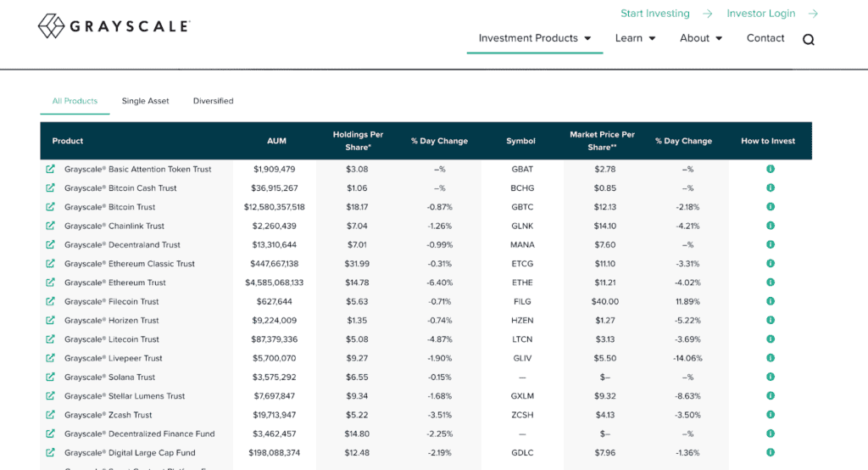Open external link icon for Filecoin Trust
This screenshot has height=470, width=868.
(x=50, y=301)
